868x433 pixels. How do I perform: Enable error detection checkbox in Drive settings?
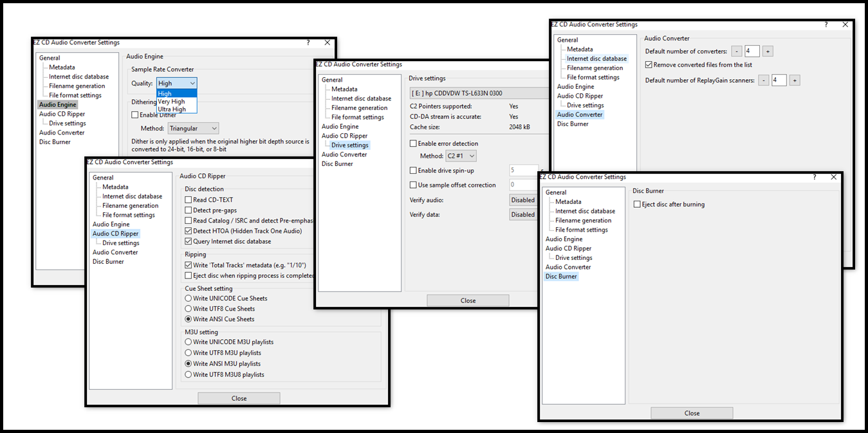tap(414, 143)
